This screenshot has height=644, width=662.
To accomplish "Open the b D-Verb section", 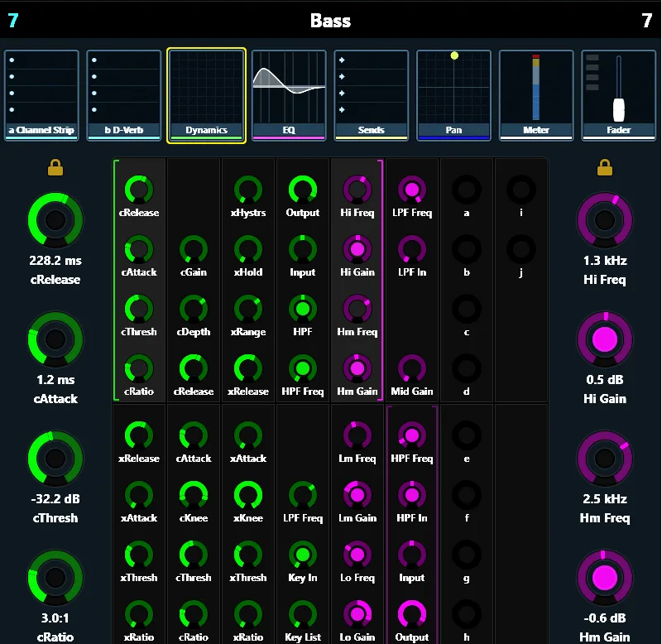I will coord(123,95).
